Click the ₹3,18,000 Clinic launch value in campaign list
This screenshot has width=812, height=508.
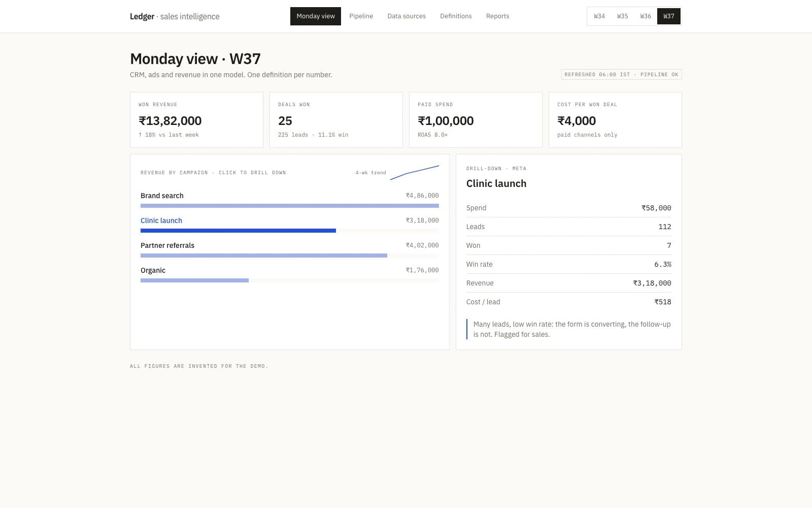(x=422, y=220)
